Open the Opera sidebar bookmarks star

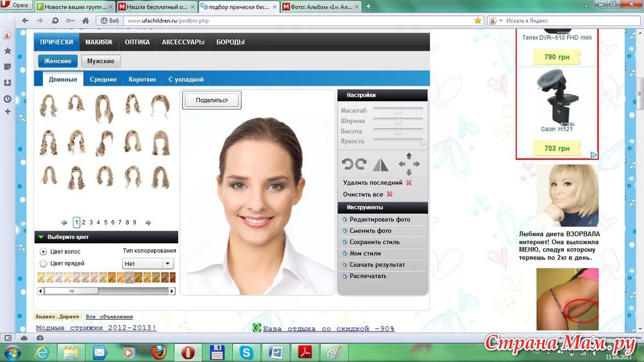coord(8,50)
